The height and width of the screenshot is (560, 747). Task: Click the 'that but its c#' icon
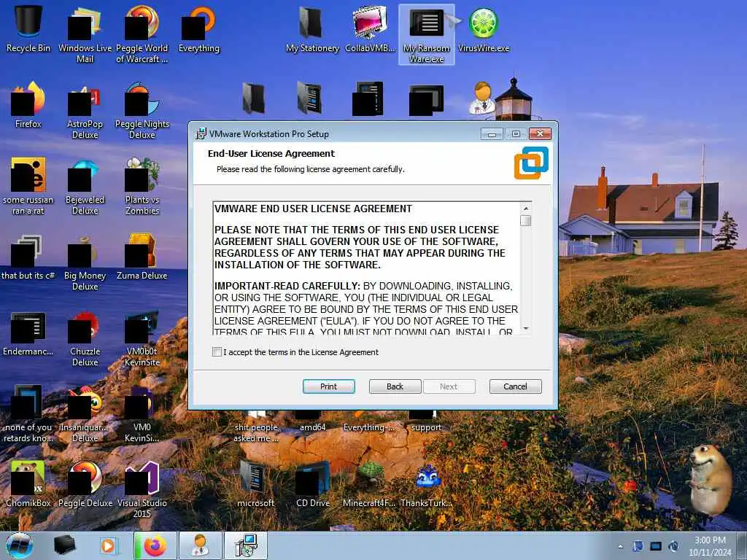tap(28, 256)
